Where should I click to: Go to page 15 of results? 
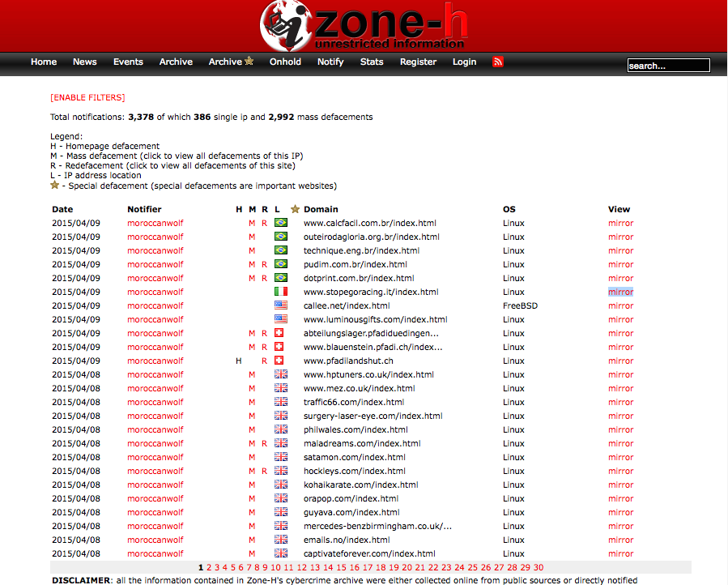click(x=341, y=567)
